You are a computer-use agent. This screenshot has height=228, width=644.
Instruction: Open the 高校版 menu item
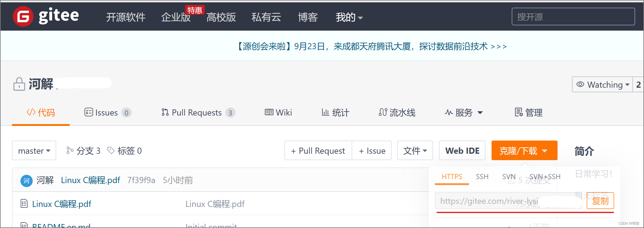221,17
